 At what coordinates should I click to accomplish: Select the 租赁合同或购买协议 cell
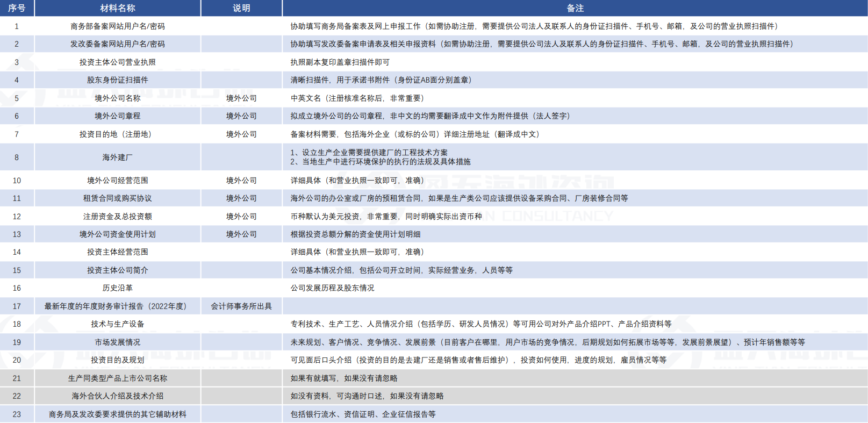118,198
